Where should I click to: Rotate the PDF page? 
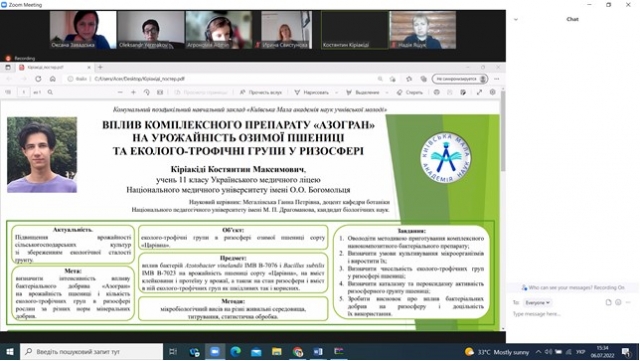(x=147, y=93)
